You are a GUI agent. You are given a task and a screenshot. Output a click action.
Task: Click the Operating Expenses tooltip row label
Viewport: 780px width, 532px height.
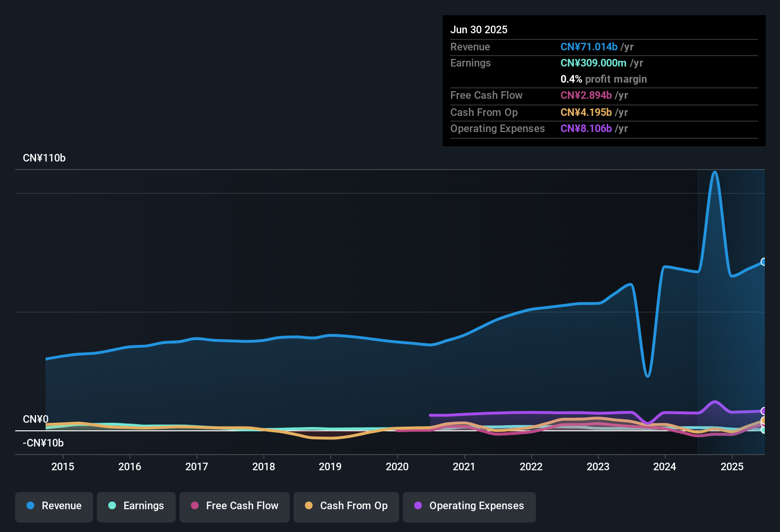497,128
